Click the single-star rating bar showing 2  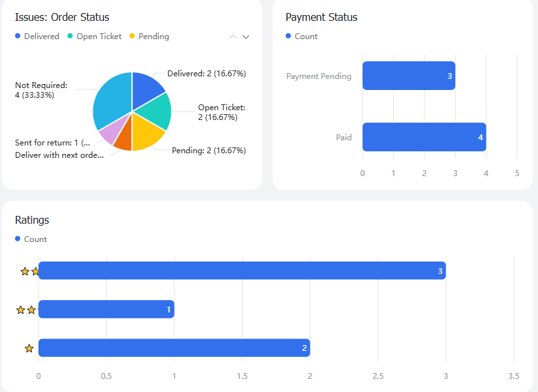point(174,348)
